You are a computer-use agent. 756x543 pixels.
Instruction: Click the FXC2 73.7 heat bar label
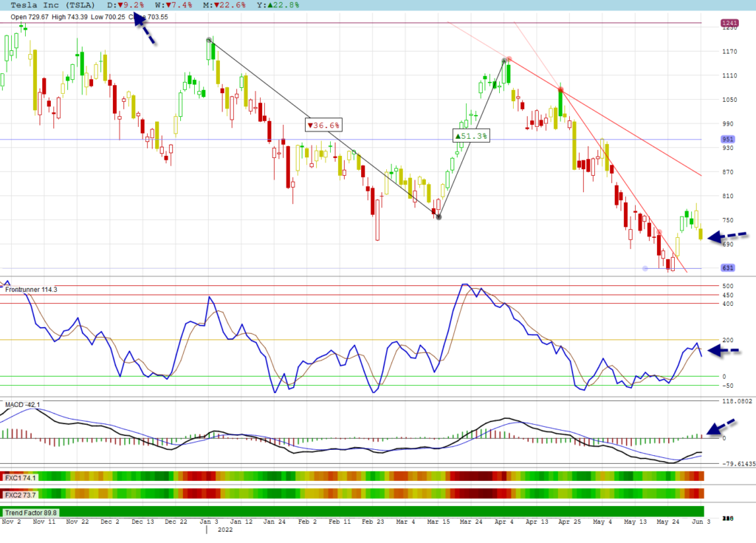tap(20, 495)
